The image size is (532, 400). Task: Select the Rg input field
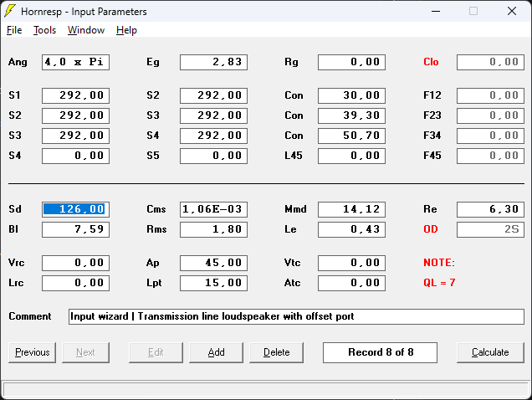pos(352,62)
